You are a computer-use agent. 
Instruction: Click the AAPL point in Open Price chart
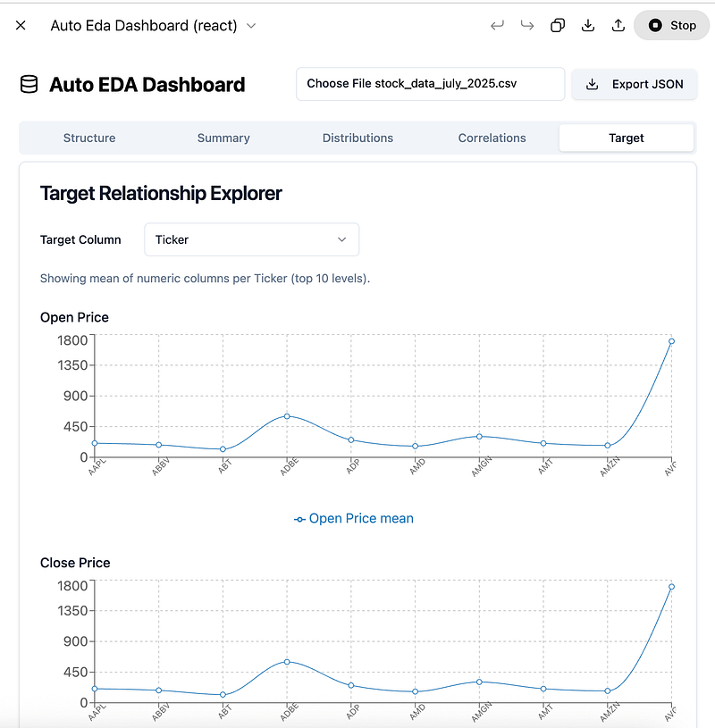point(95,443)
